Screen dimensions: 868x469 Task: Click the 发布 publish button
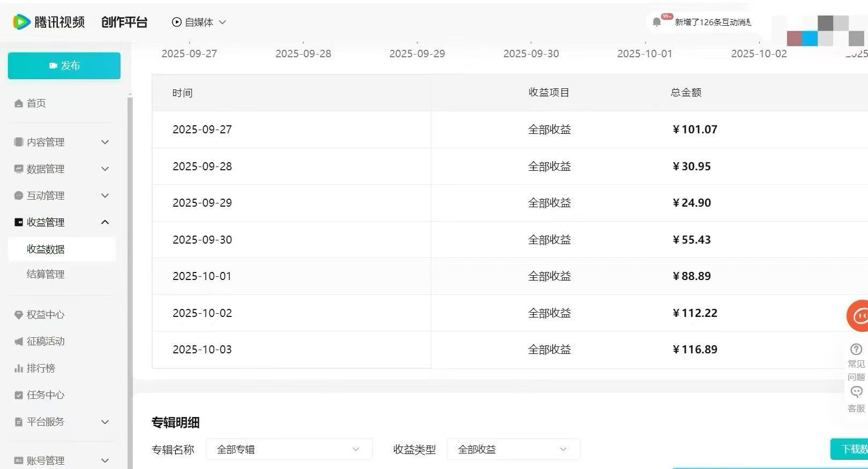click(x=64, y=66)
